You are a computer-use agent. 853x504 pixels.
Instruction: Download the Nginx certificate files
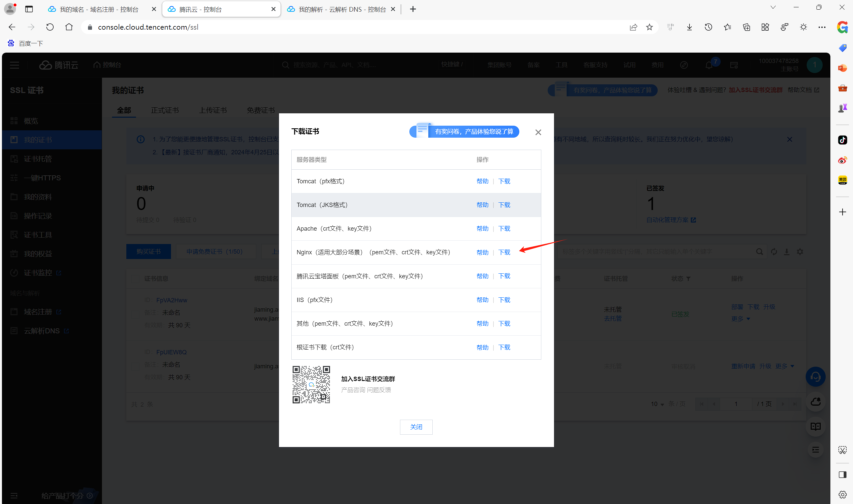coord(504,252)
